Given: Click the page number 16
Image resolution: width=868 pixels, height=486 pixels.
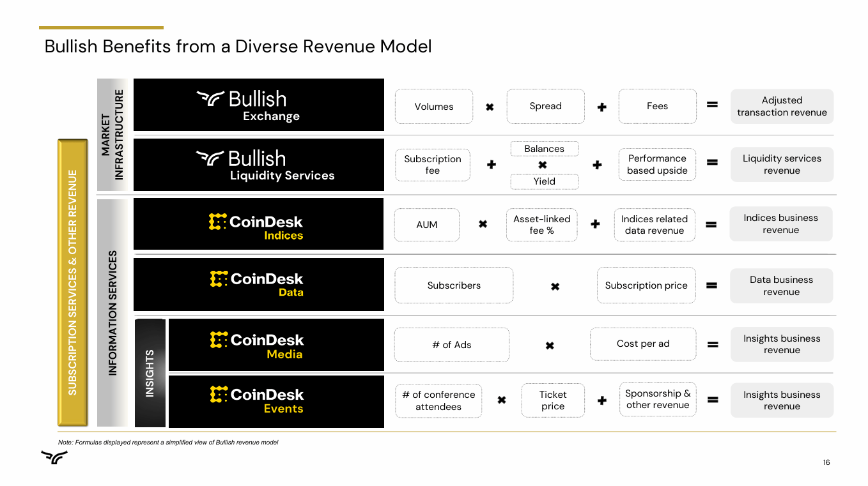Looking at the screenshot, I should pos(826,462).
